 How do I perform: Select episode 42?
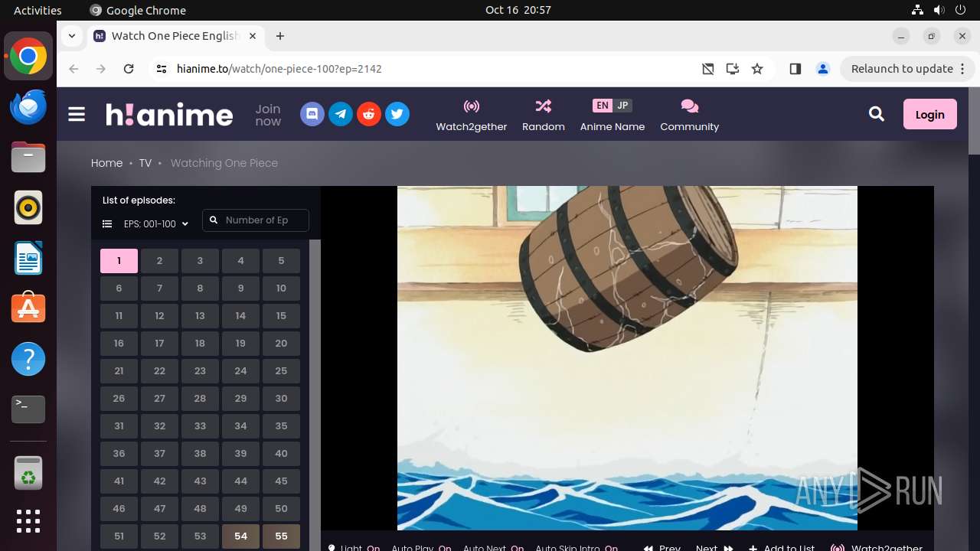159,481
